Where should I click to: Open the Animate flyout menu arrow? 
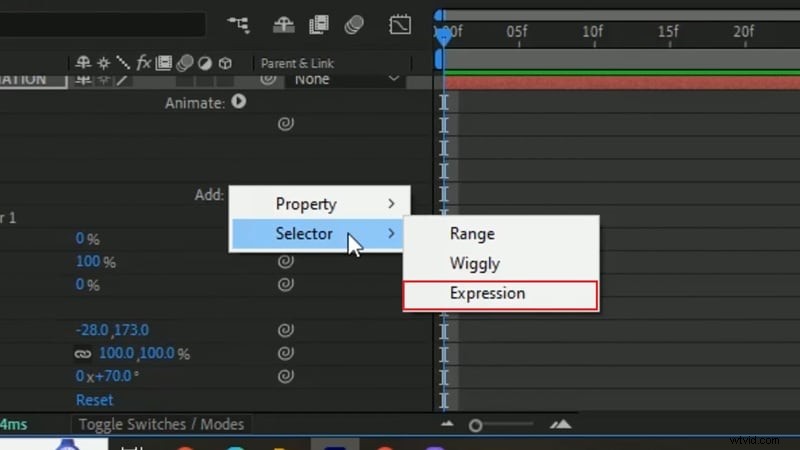click(x=238, y=102)
